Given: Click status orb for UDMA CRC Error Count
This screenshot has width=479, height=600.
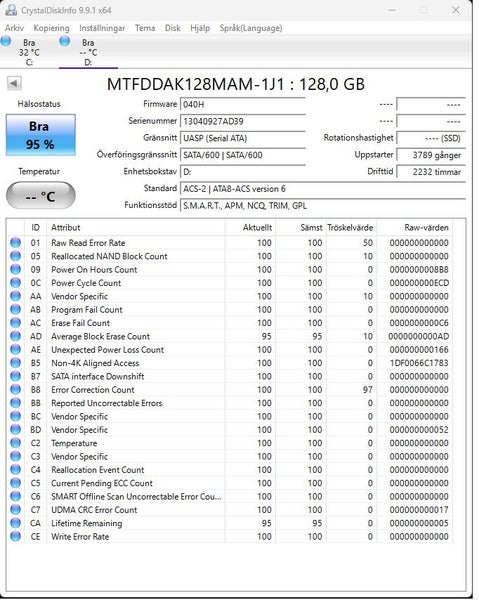Looking at the screenshot, I should coord(15,510).
